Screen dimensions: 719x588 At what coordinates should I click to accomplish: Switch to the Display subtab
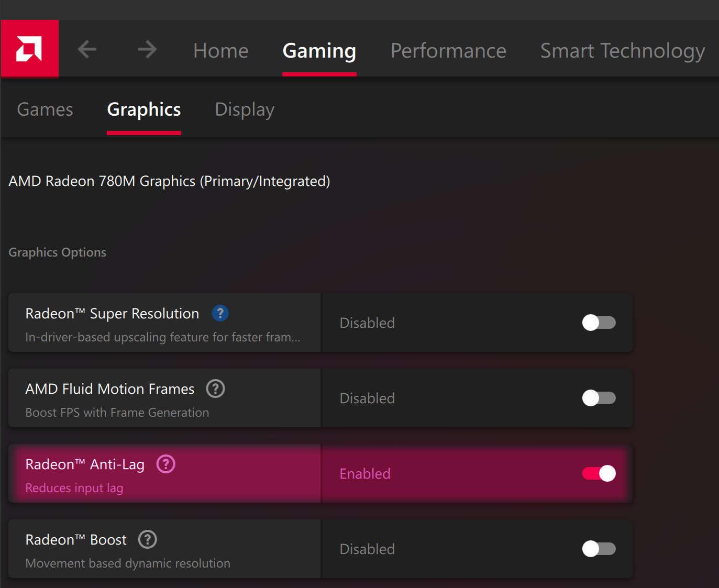244,109
